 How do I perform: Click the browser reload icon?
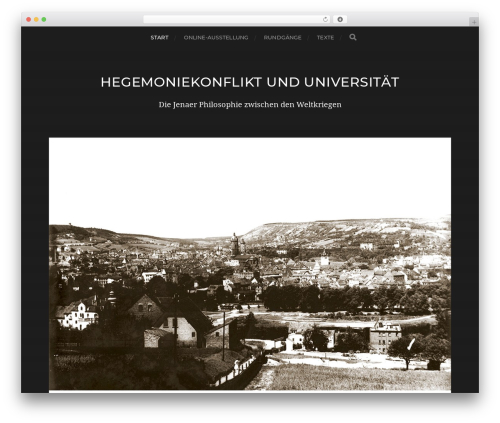[325, 20]
